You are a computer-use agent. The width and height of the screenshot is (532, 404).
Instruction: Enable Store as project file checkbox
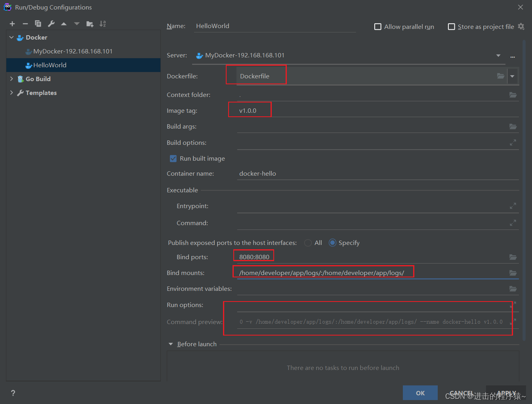451,27
